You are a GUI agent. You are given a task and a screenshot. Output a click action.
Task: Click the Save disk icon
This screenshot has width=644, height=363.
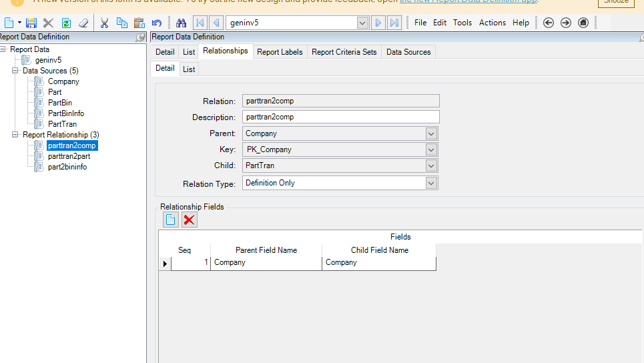click(x=31, y=23)
